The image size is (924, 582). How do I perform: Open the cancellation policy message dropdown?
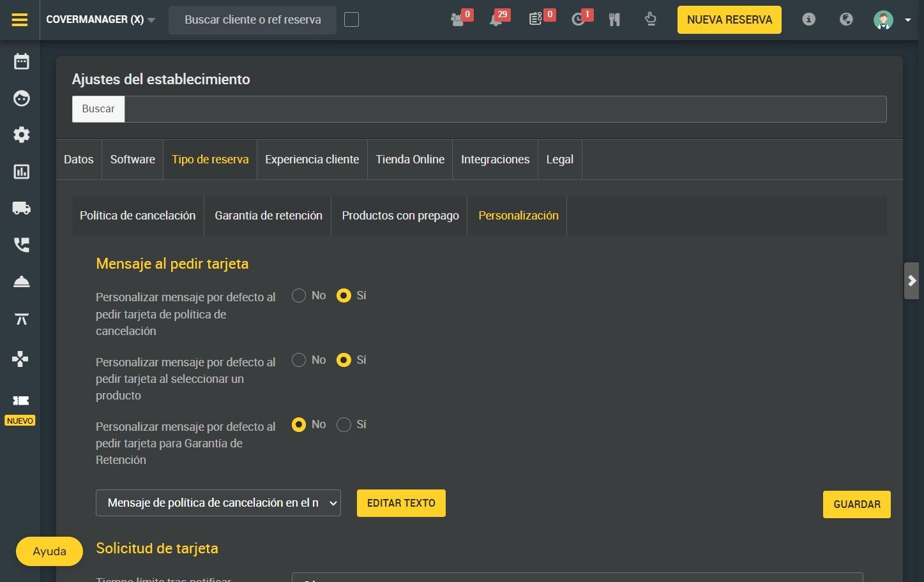[218, 503]
